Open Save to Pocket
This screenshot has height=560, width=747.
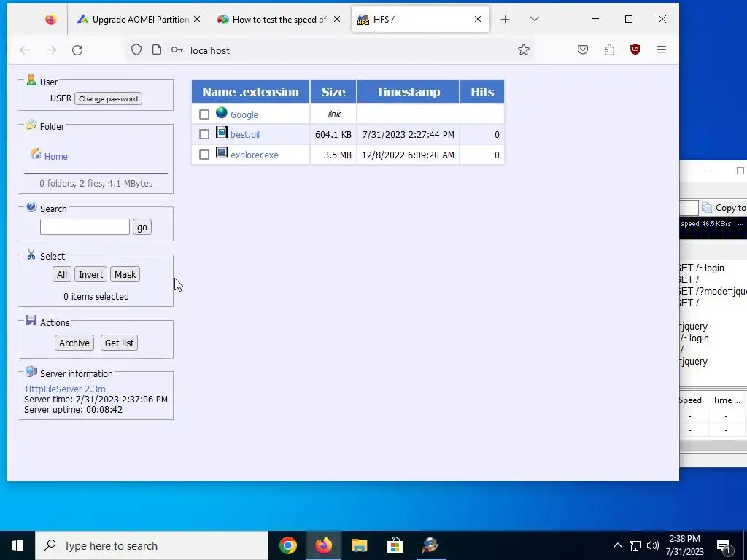[583, 50]
